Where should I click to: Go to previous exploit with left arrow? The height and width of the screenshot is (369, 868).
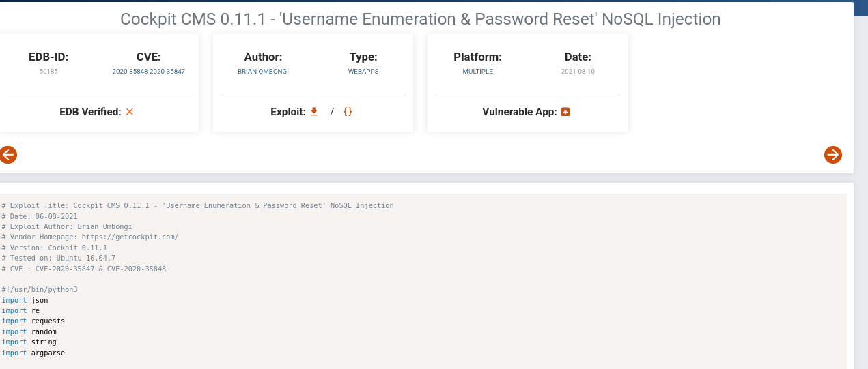pyautogui.click(x=8, y=155)
